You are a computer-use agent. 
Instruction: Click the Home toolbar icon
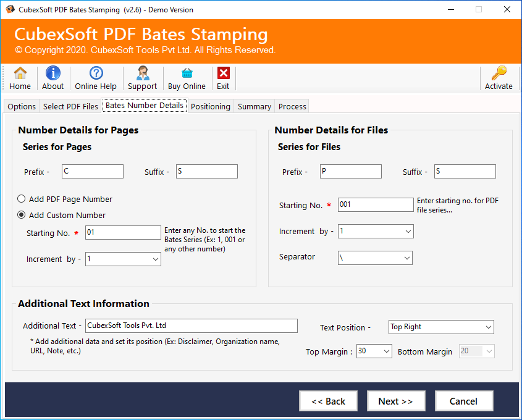coord(20,73)
